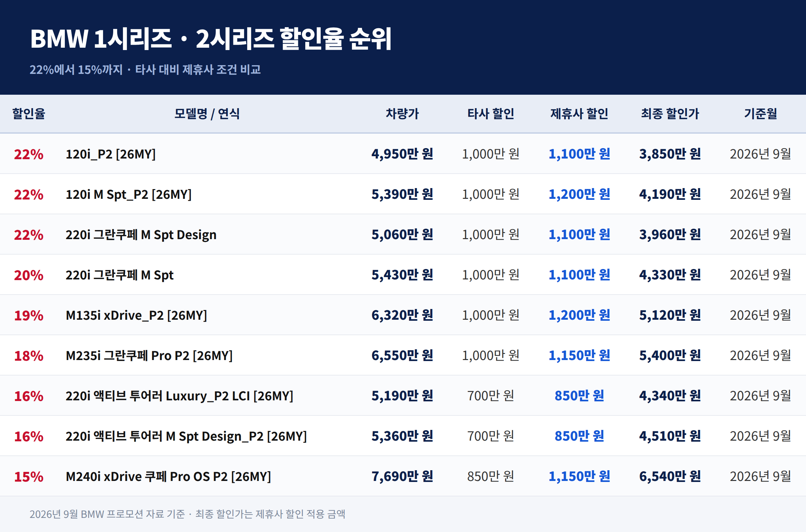Click vehicle price 5,390만 원
Viewport: 806px width, 532px height.
click(x=402, y=194)
